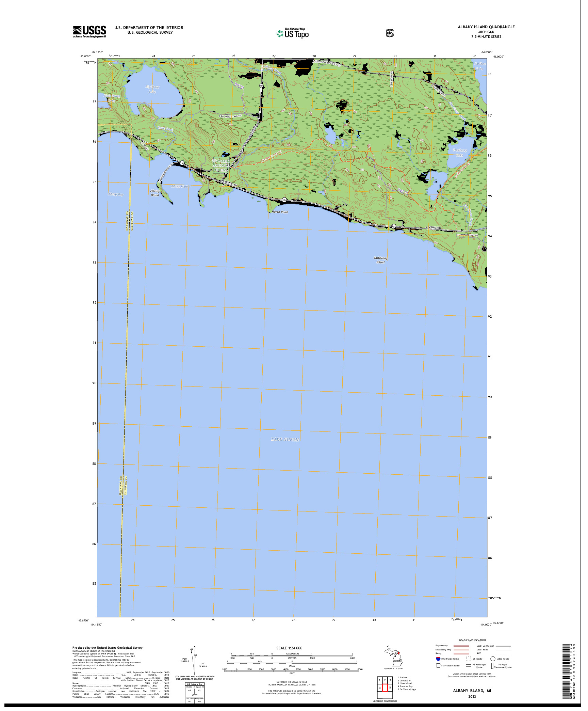
Task: Click the 'CONTOUR INTERVAL 10 FEET' text
Action: 292,682
